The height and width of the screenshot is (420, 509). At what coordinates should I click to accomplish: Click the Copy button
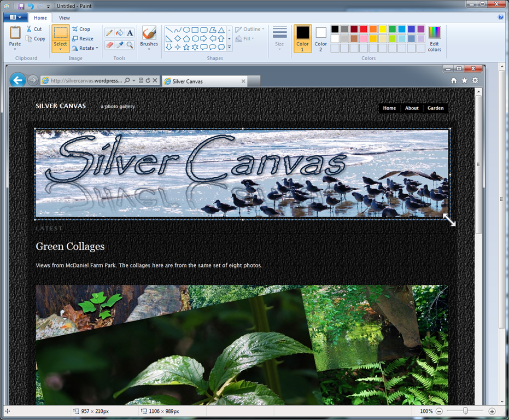[36, 39]
